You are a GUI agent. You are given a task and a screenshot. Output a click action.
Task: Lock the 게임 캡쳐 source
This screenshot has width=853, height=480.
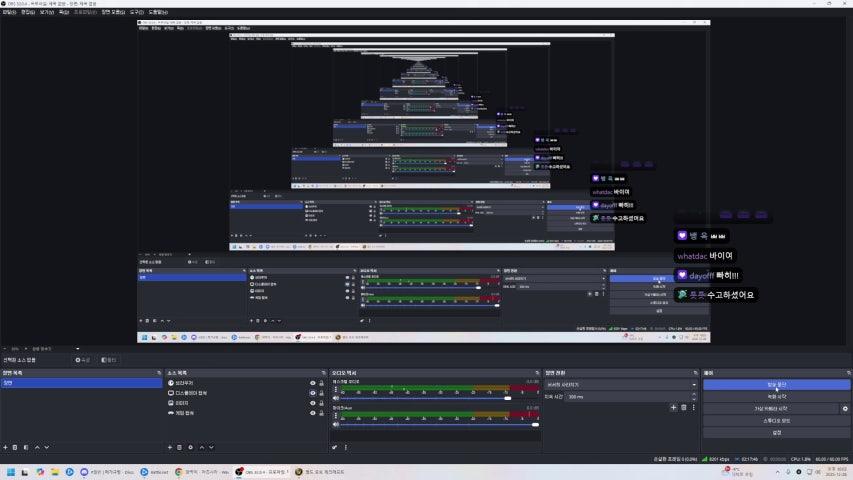[322, 413]
